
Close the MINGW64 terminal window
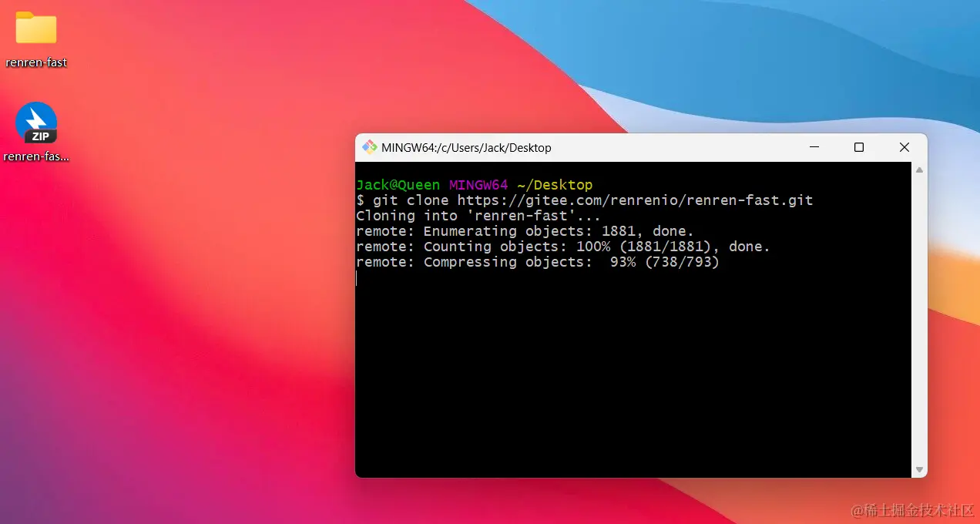click(904, 147)
